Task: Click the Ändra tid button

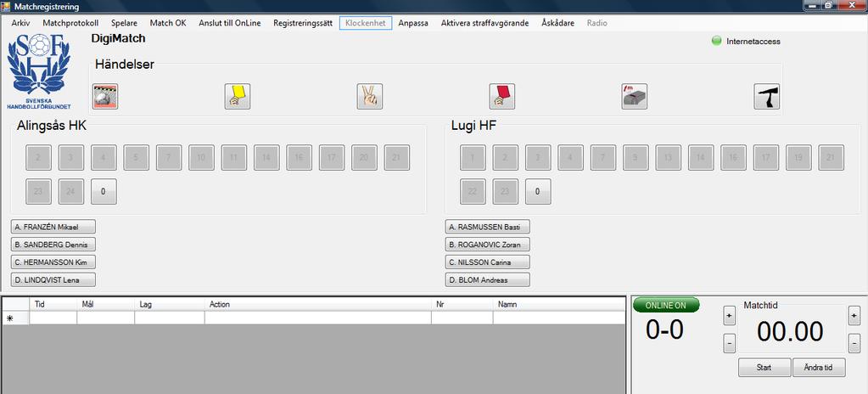Action: [819, 368]
